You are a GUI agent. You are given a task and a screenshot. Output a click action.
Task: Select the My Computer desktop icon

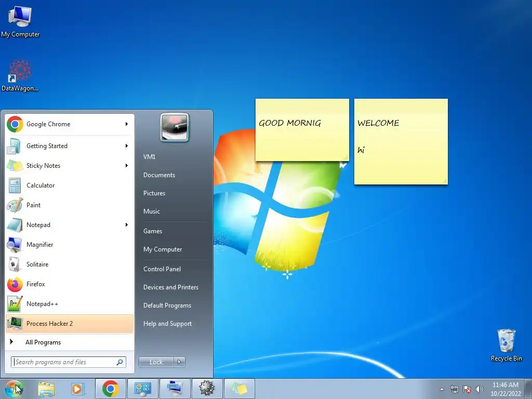(x=20, y=21)
